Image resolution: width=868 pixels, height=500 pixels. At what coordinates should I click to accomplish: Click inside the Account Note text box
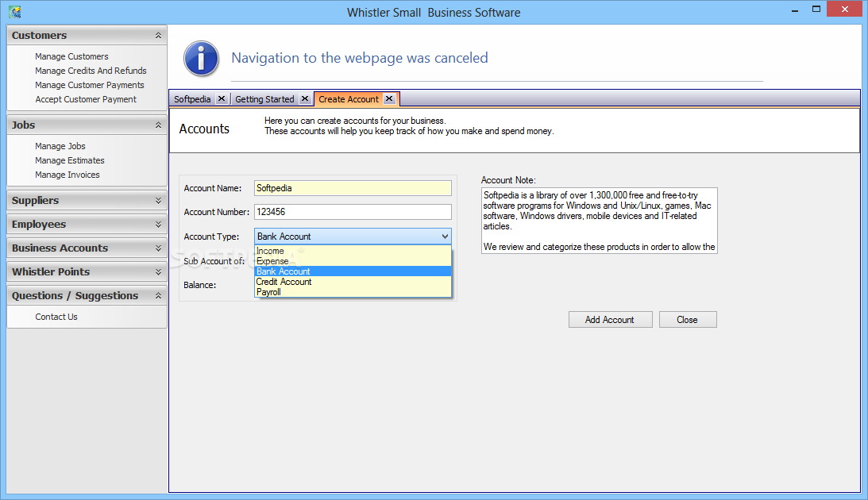[600, 221]
